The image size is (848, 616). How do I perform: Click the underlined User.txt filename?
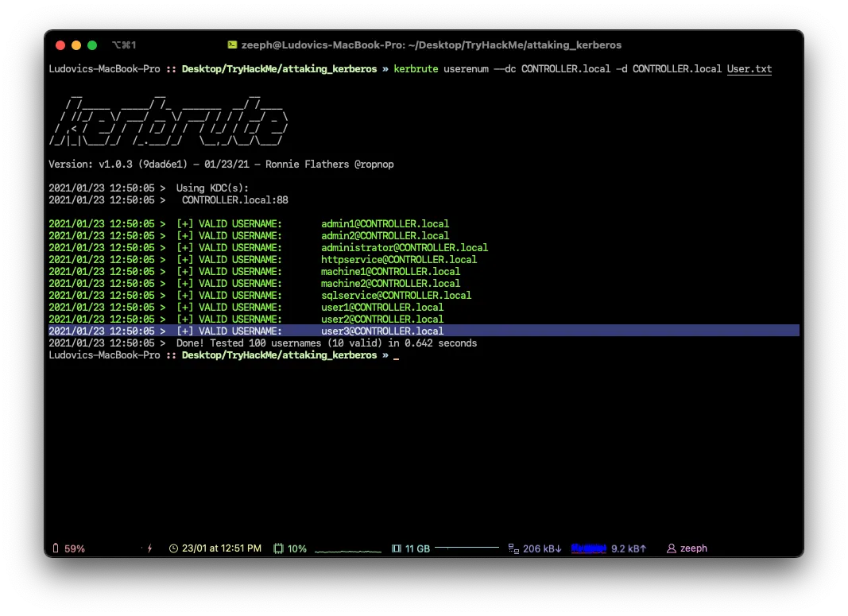click(x=749, y=69)
